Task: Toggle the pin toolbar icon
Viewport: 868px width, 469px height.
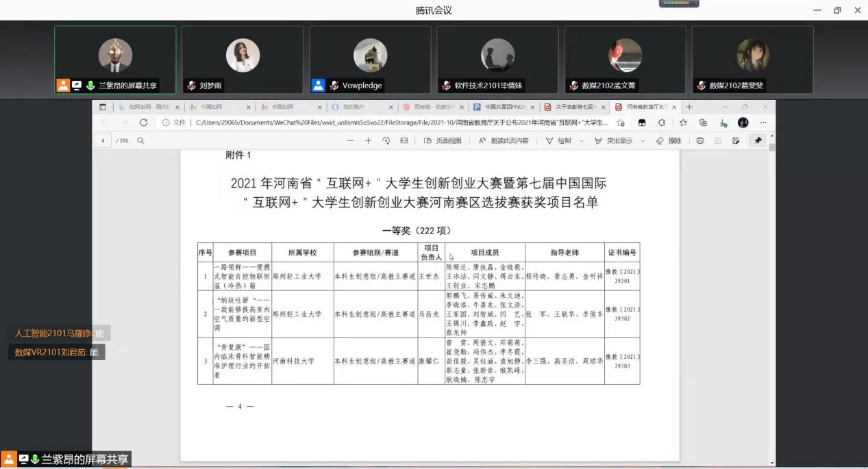Action: click(758, 141)
